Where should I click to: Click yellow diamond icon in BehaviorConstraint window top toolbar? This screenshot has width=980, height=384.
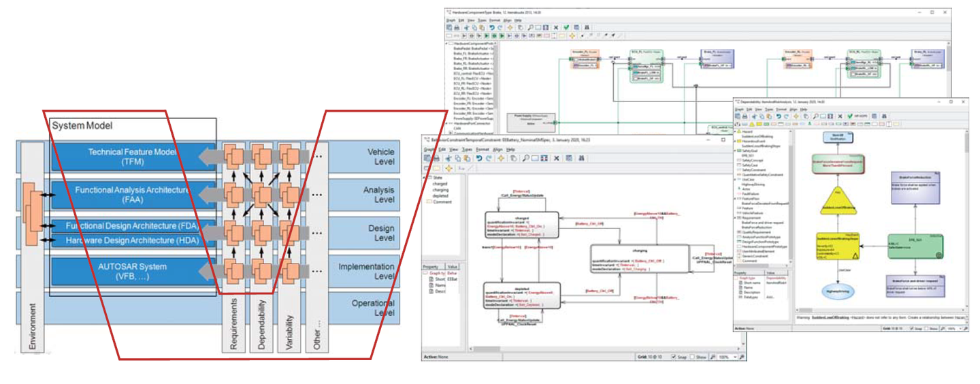501,158
